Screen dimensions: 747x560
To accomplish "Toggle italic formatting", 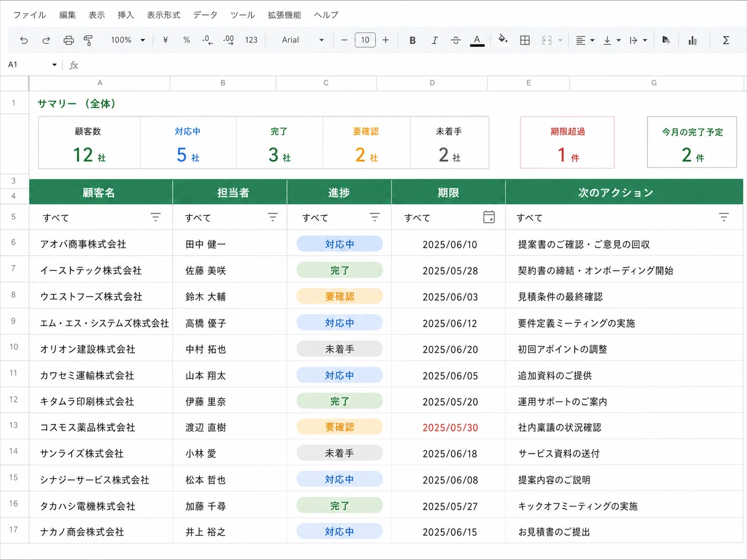I will pos(435,40).
